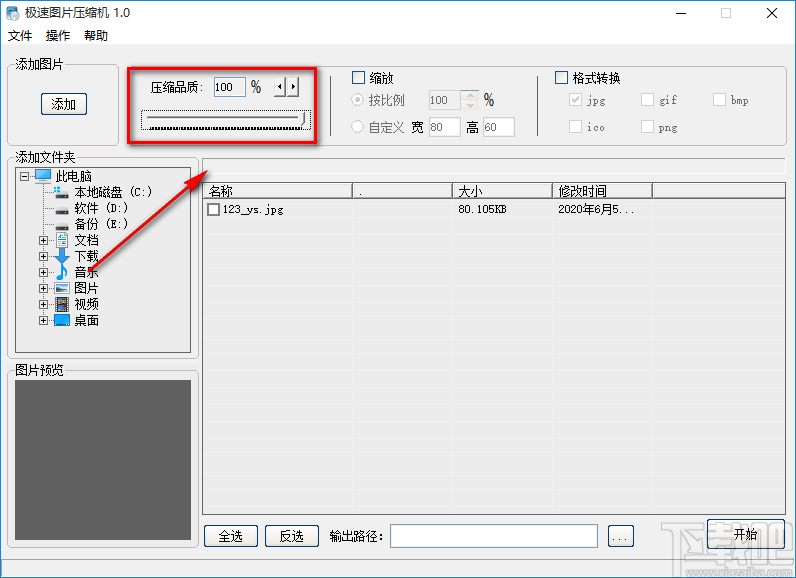Viewport: 796px width, 578px height.
Task: Toggle the png format checkbox
Action: click(647, 126)
